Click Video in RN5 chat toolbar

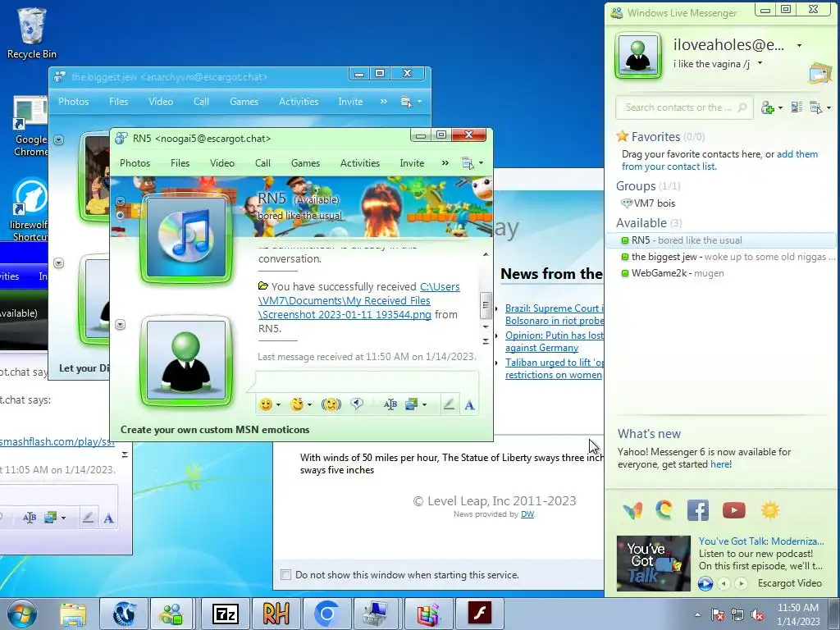[x=221, y=163]
